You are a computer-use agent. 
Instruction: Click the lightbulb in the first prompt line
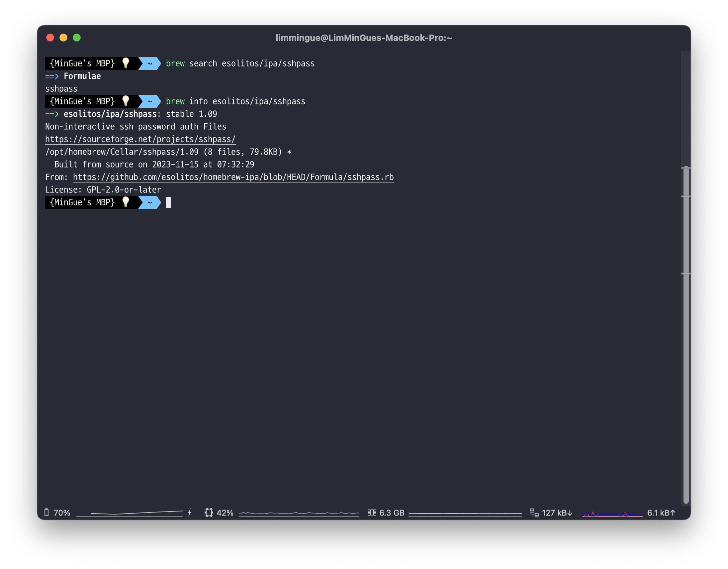point(126,63)
